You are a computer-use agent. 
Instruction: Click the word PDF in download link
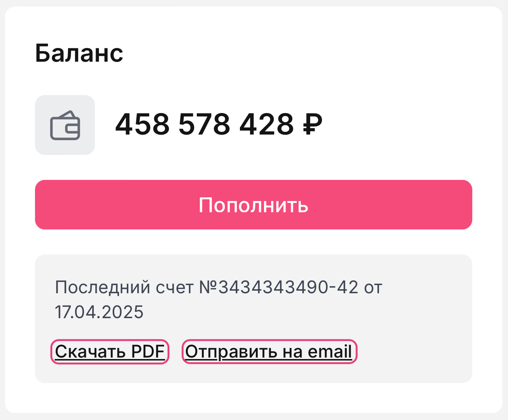[x=148, y=352]
